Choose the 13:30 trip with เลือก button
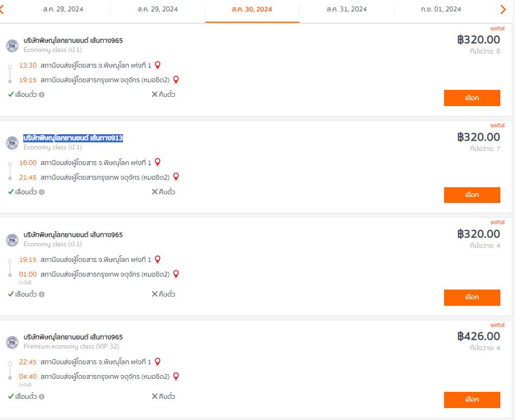 [x=472, y=98]
